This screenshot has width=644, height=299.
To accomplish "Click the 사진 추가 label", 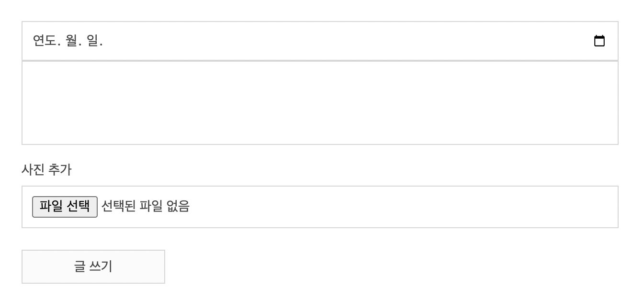I will (46, 169).
